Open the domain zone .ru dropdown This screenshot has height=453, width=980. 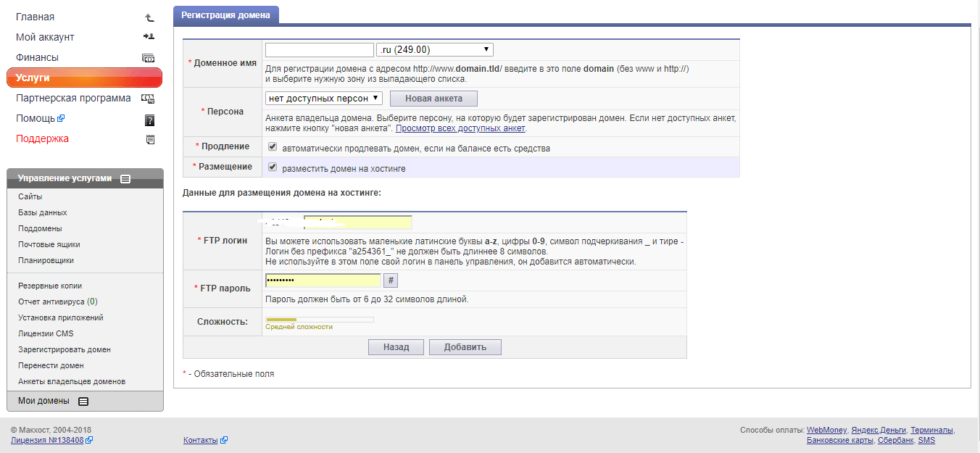pyautogui.click(x=435, y=50)
